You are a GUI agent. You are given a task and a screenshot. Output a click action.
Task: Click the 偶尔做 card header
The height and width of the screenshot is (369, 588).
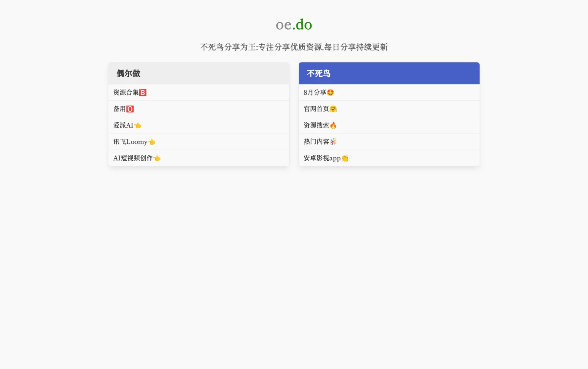point(199,73)
